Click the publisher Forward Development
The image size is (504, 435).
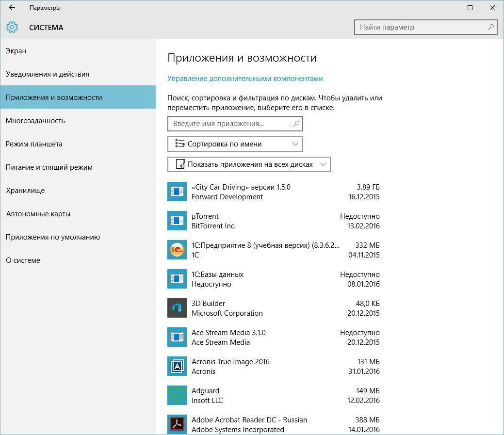point(227,196)
